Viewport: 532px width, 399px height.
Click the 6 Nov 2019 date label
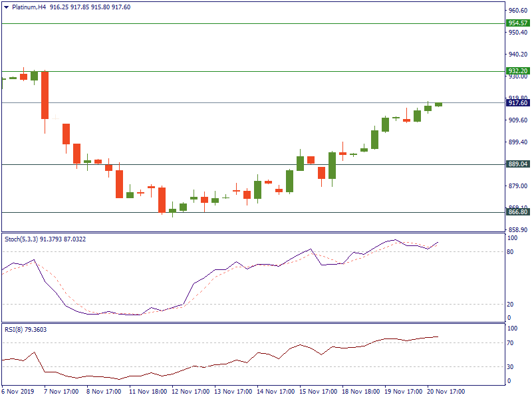[19, 391]
